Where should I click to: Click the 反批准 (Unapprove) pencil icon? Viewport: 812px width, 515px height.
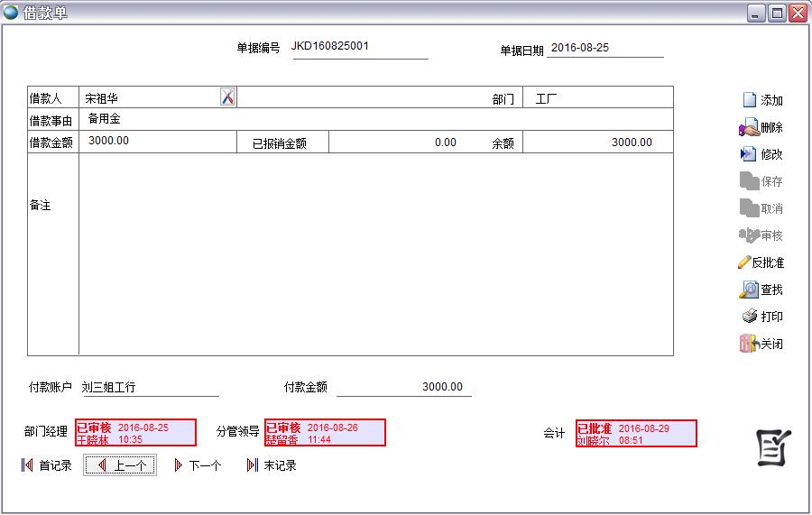click(x=744, y=262)
